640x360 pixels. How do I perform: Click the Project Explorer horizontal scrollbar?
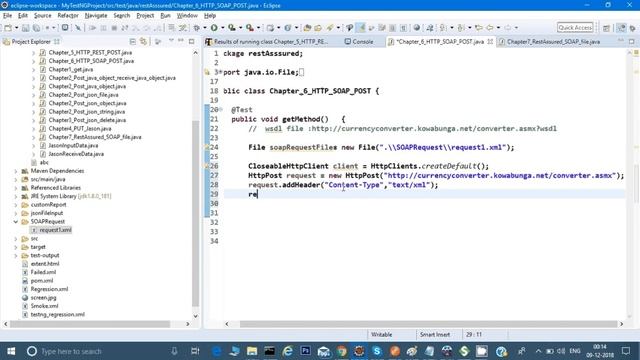[90, 324]
